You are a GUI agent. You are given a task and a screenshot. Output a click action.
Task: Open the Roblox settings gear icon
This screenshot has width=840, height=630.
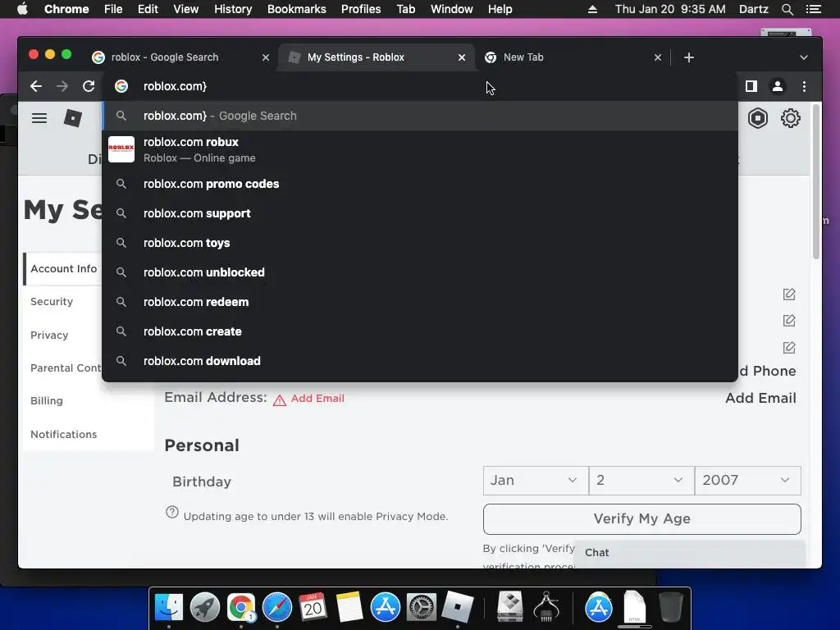tap(790, 118)
